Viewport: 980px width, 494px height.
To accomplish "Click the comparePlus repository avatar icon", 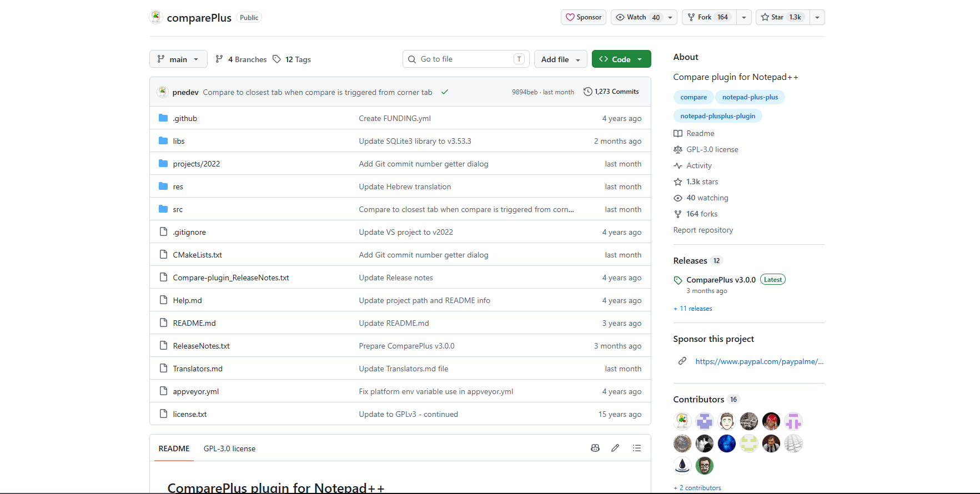I will pos(156,17).
